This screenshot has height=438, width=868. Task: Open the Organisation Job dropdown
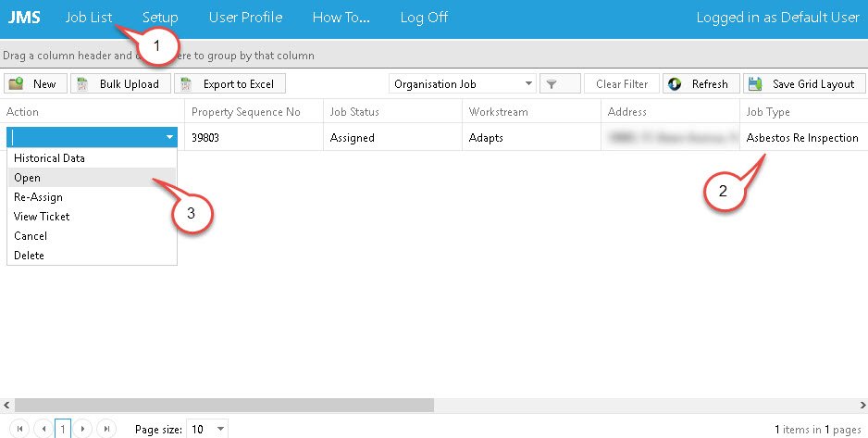coord(528,83)
